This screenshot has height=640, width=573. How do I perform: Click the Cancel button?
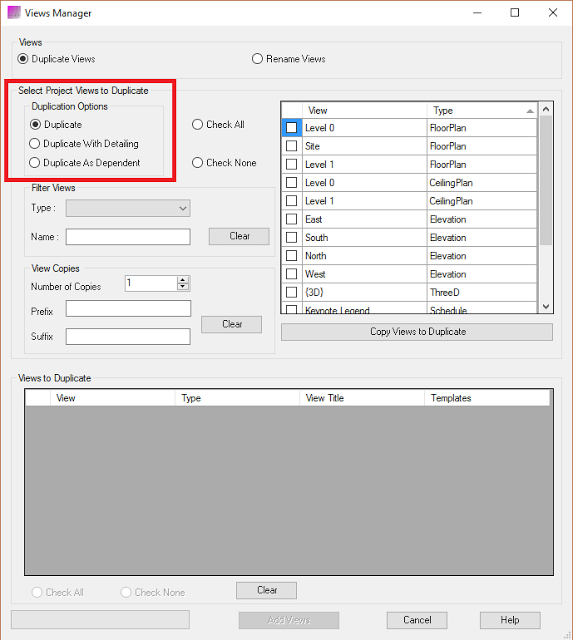pyautogui.click(x=417, y=620)
